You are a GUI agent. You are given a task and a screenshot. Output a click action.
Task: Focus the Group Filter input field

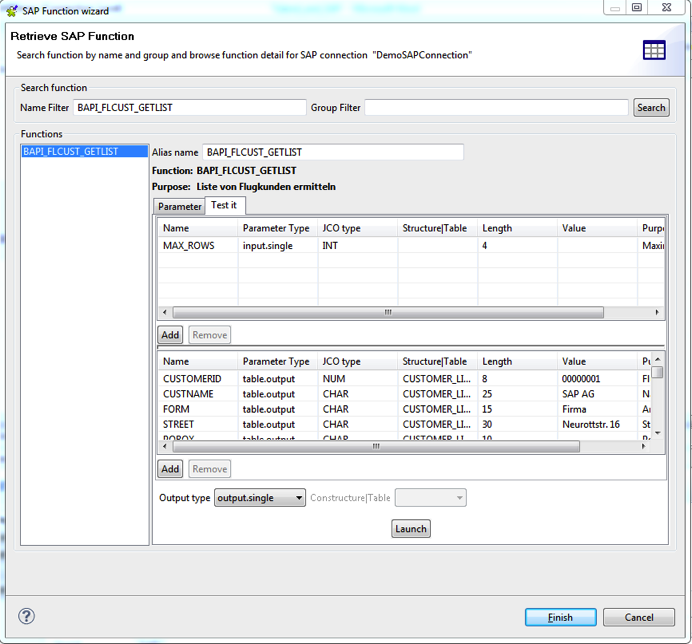496,108
